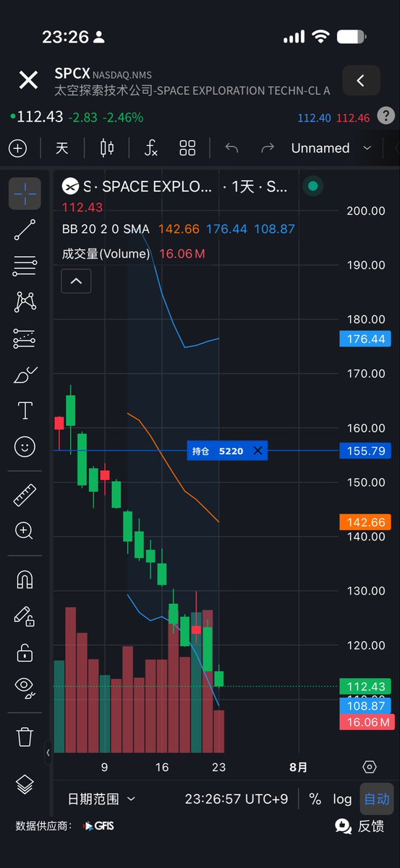Screen dimensions: 400x868
Task: Select the XABCD pattern tool
Action: (x=25, y=302)
